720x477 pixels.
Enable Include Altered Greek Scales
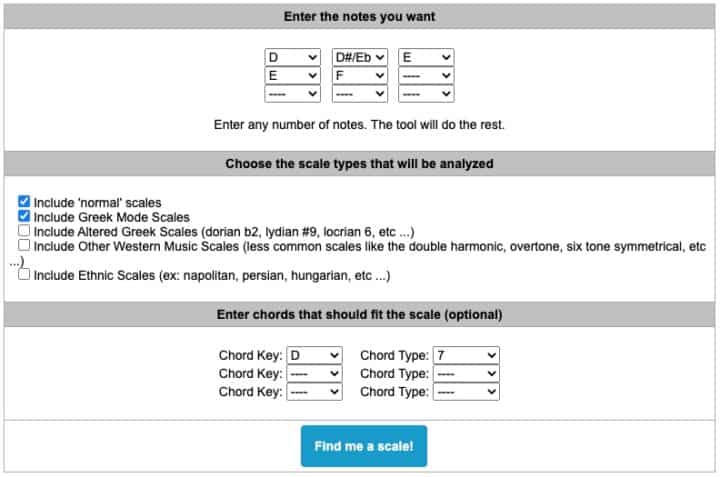tap(25, 231)
